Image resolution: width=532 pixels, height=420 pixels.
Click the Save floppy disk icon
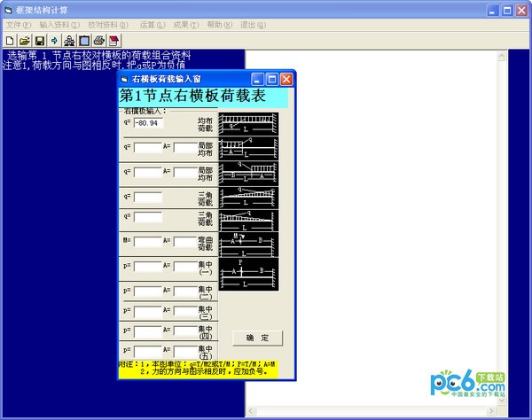[40, 40]
